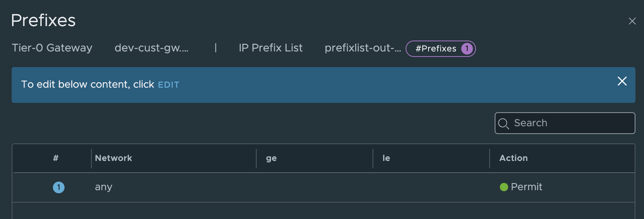Sort by the Action column header

[513, 158]
